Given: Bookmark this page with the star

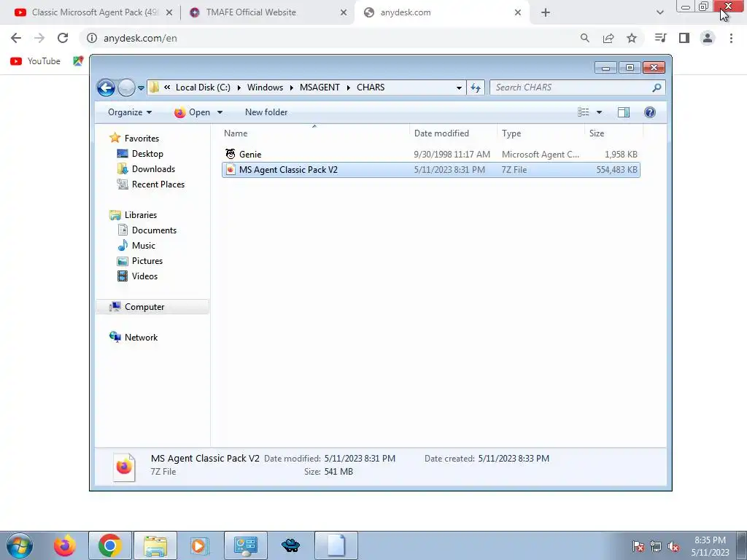Looking at the screenshot, I should click(x=632, y=38).
